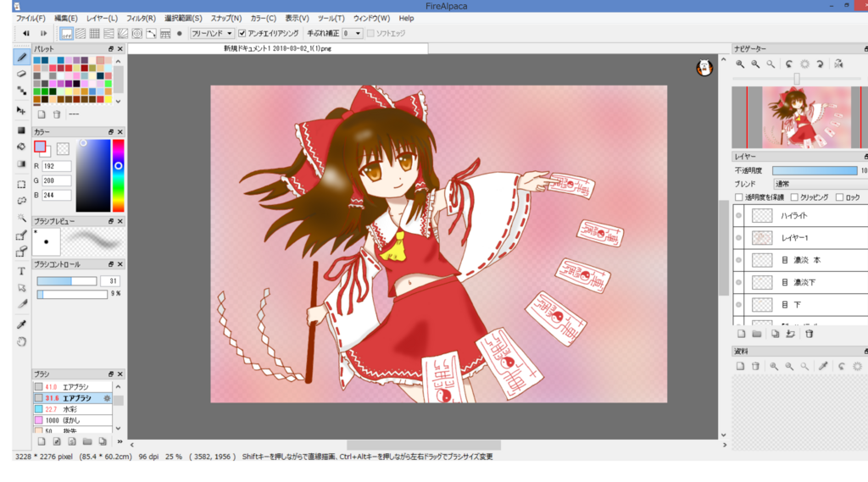Open the settings gear of the 31.6 エアブラシ brush

pos(107,398)
